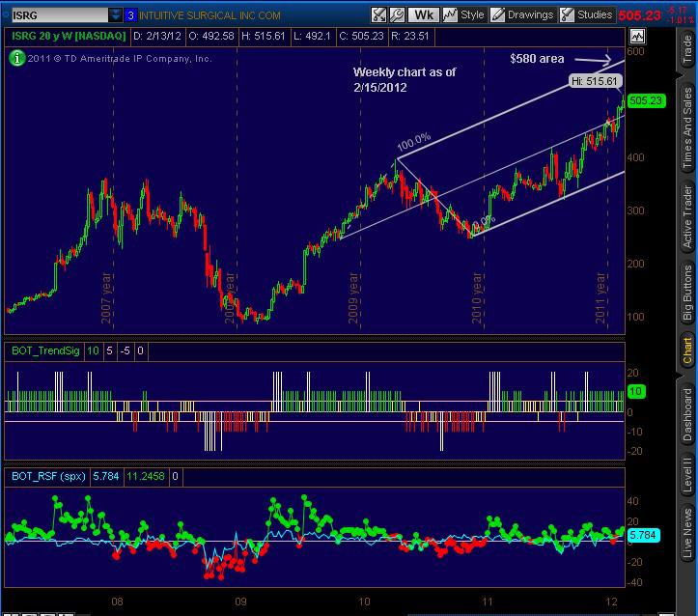Switch to the Big Buttons tab
This screenshot has width=698, height=616.
(687, 293)
